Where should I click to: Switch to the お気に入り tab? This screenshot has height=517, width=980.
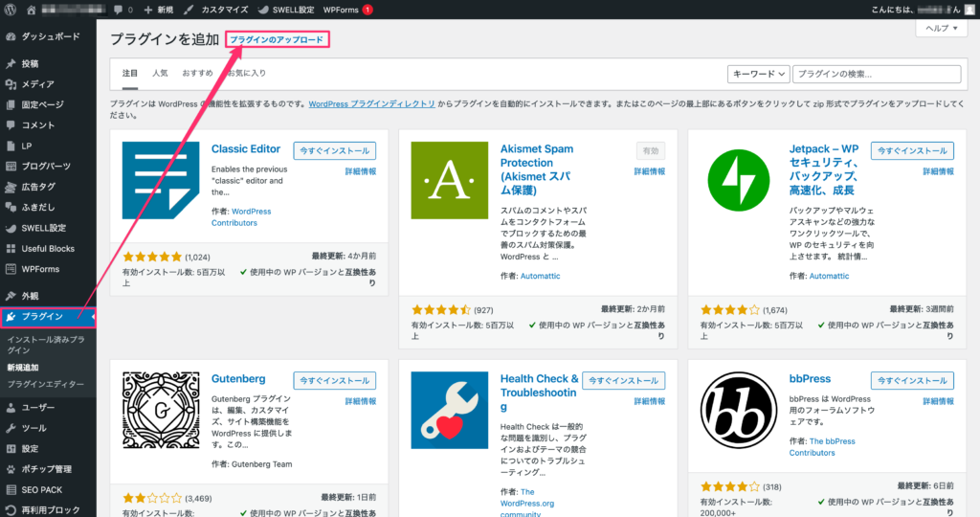(x=247, y=73)
